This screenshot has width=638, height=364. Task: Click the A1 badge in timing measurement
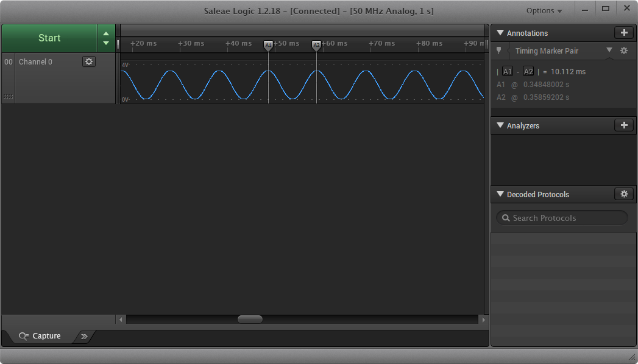point(508,72)
